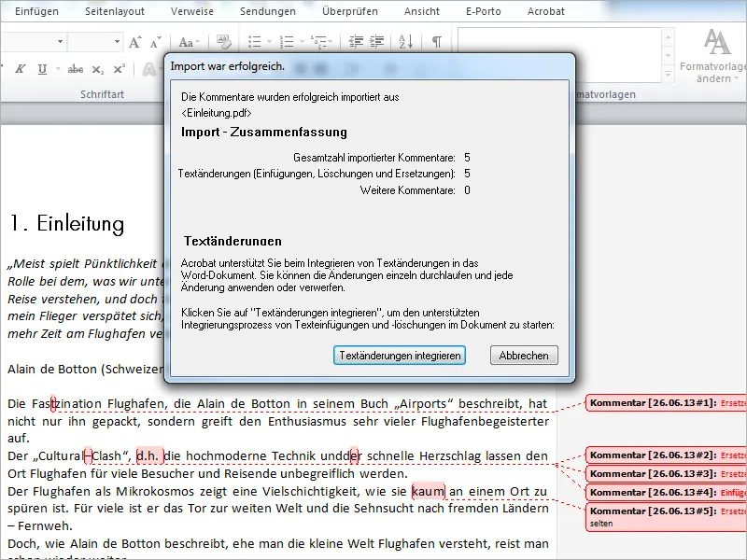
Task: Open the Verweise tab
Action: [x=192, y=11]
